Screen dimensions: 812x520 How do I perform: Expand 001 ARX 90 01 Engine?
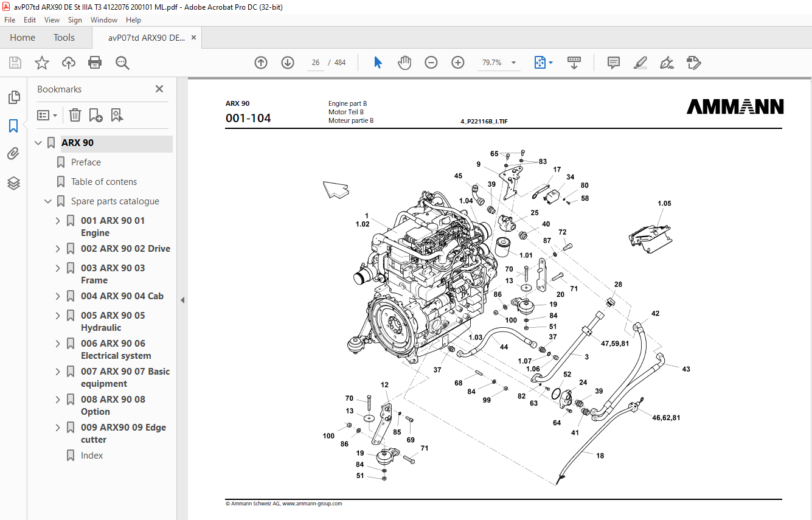58,221
